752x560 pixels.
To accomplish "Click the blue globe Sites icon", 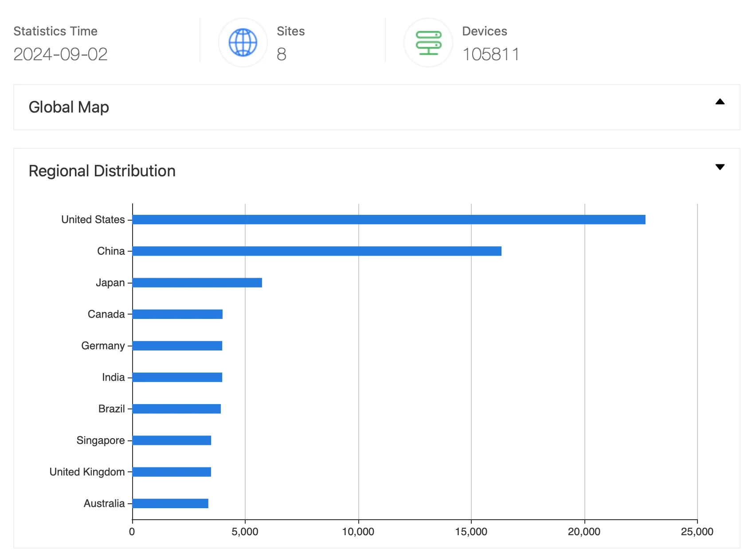I will click(243, 43).
